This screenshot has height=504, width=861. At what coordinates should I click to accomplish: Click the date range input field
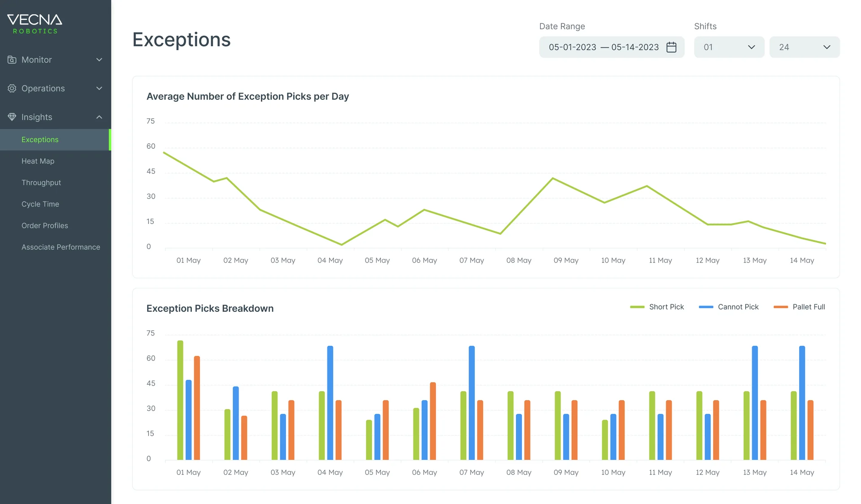(612, 47)
